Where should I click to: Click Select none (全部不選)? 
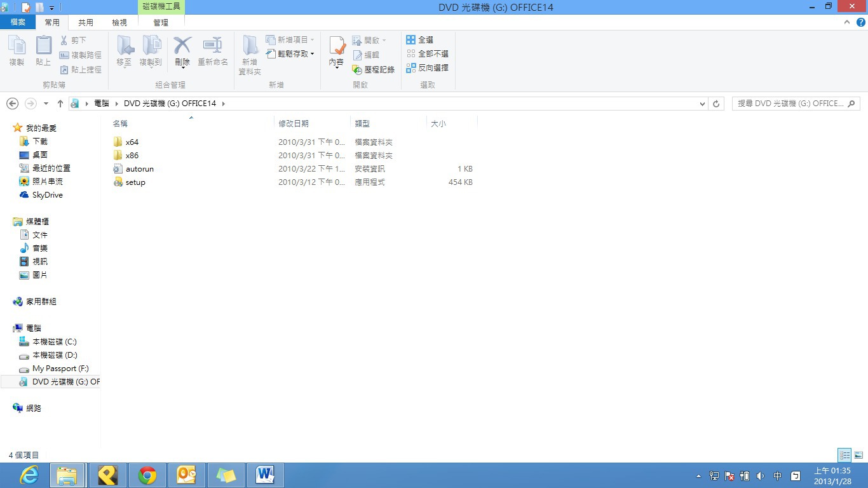click(427, 54)
